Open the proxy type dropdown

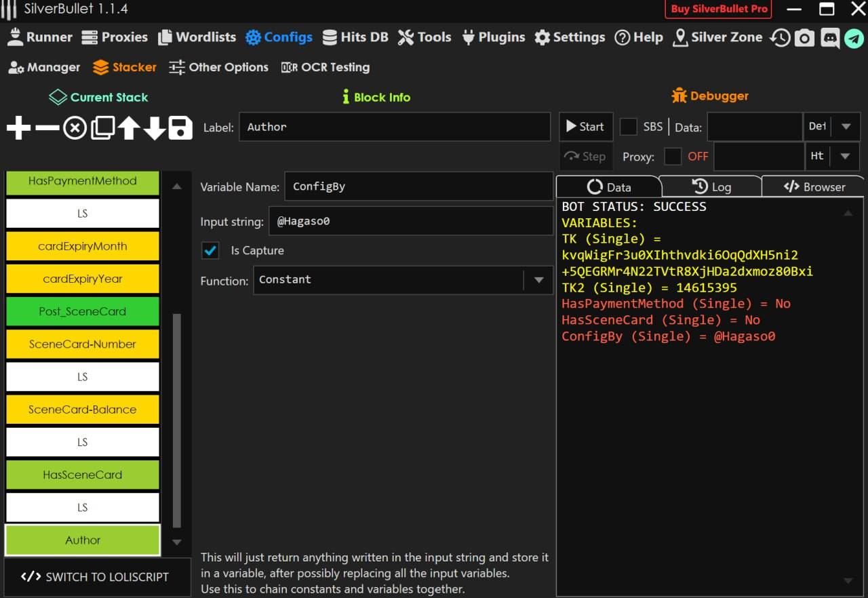[845, 157]
